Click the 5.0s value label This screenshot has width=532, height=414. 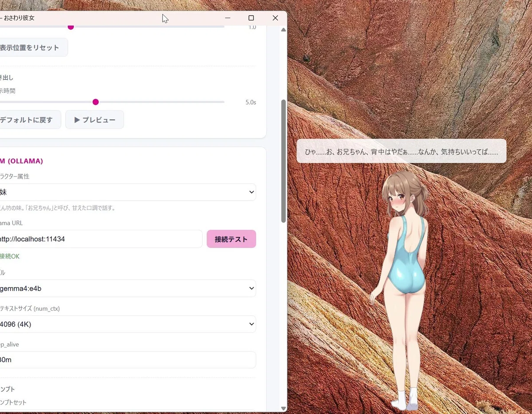coord(251,102)
